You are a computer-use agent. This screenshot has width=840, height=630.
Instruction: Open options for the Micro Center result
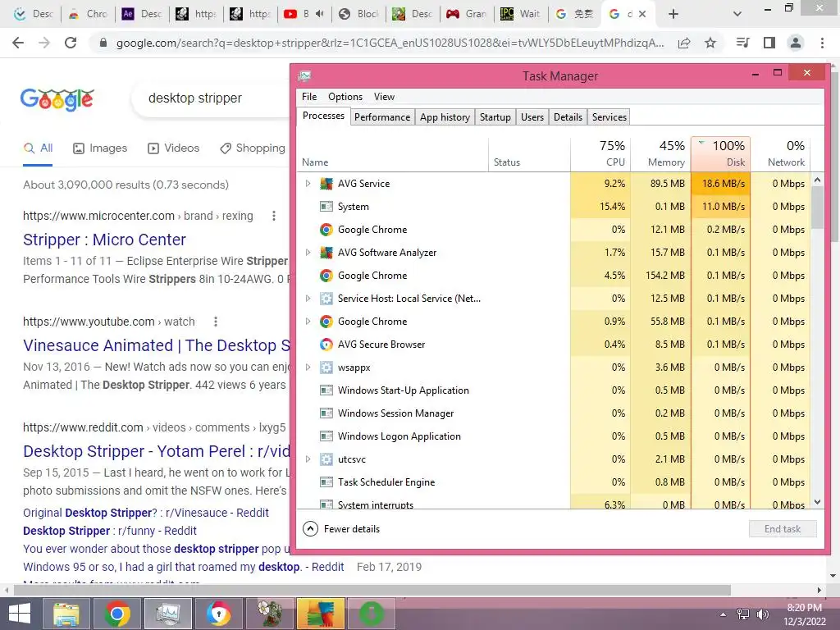coord(274,216)
